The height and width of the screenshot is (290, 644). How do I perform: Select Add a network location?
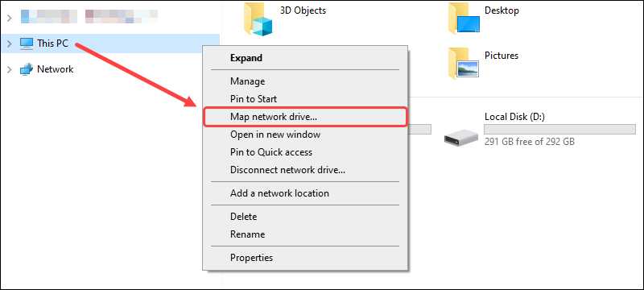(305, 193)
